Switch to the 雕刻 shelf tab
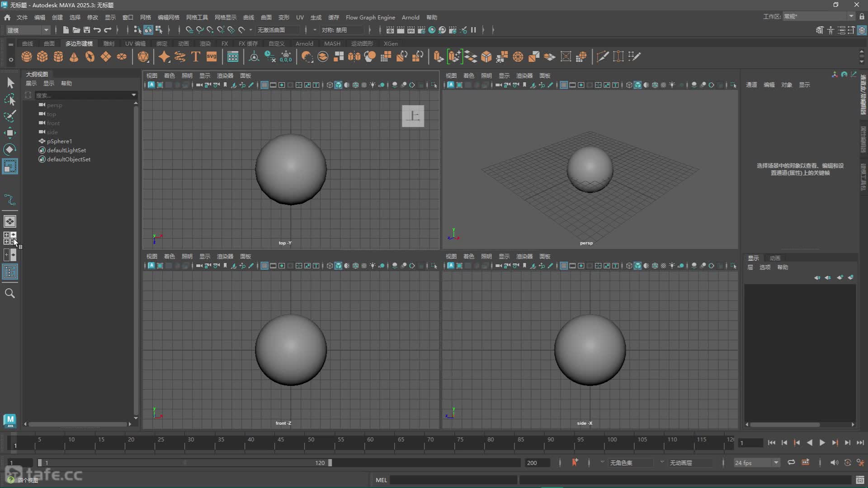This screenshot has width=868, height=488. [108, 43]
